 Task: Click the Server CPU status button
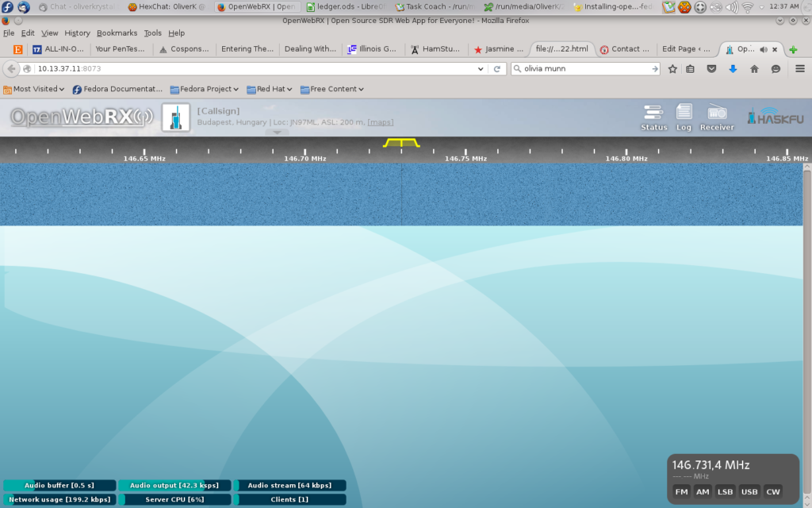coord(174,498)
